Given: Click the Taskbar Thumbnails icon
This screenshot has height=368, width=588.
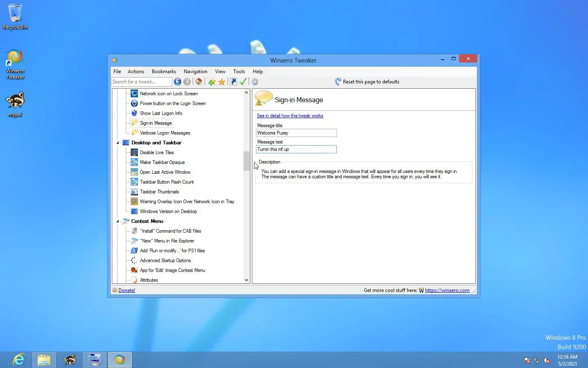Looking at the screenshot, I should click(134, 192).
